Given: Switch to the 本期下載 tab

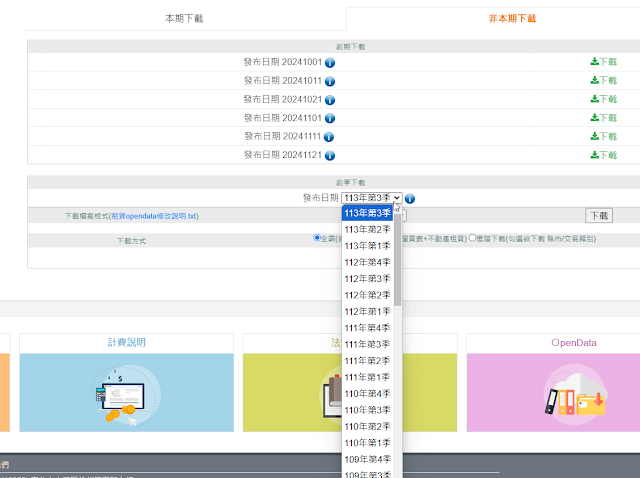Looking at the screenshot, I should tap(184, 18).
